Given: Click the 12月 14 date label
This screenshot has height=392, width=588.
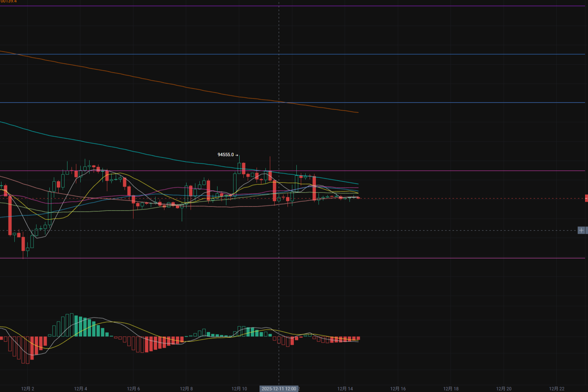Looking at the screenshot, I should (x=345, y=389).
